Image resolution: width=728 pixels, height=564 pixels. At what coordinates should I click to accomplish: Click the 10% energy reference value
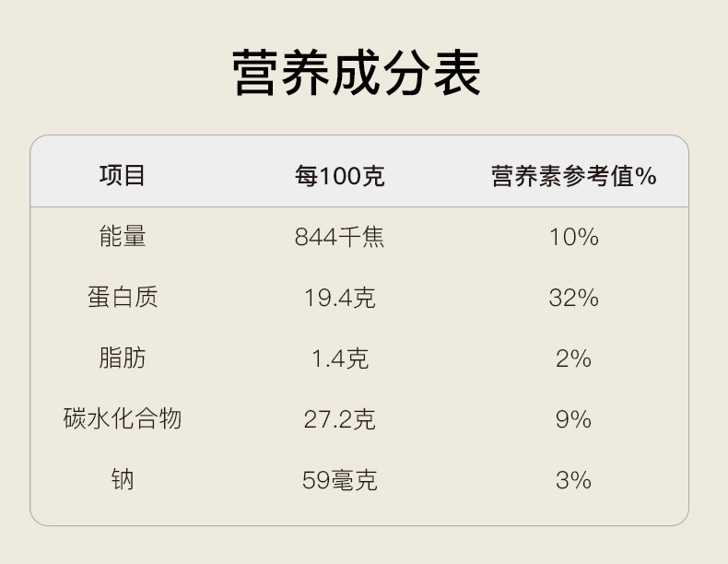(x=574, y=237)
